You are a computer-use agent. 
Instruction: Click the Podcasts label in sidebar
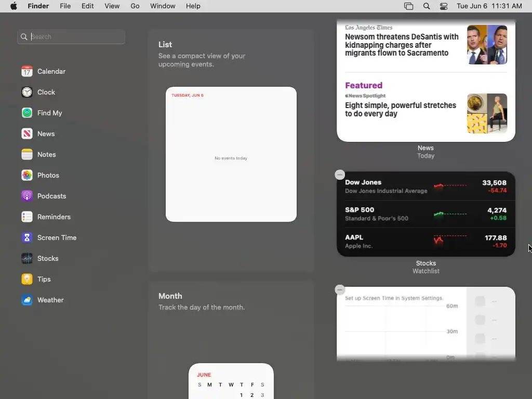pos(51,196)
